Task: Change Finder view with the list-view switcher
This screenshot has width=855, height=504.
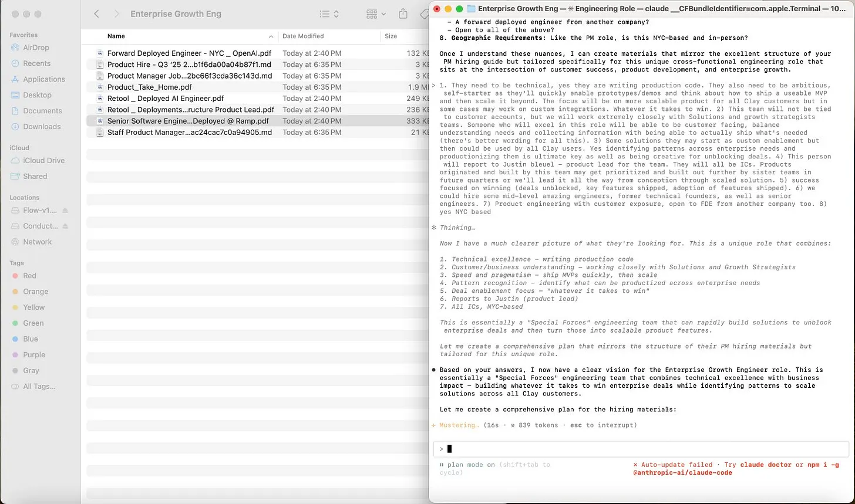Action: click(329, 13)
